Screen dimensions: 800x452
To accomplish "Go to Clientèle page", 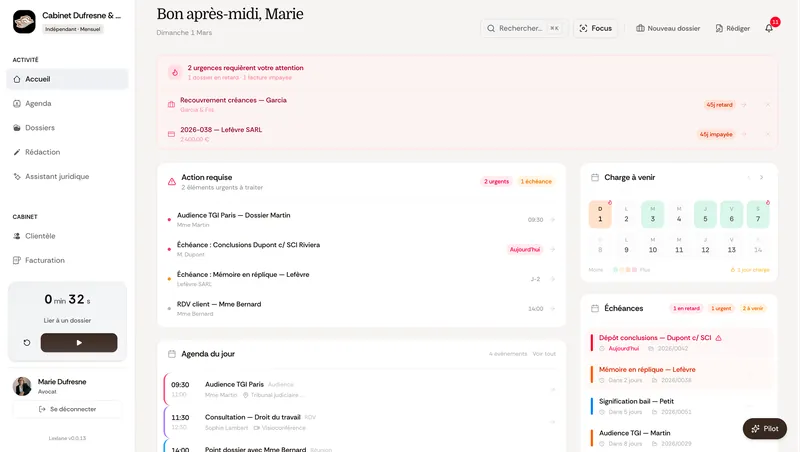I will [x=67, y=236].
